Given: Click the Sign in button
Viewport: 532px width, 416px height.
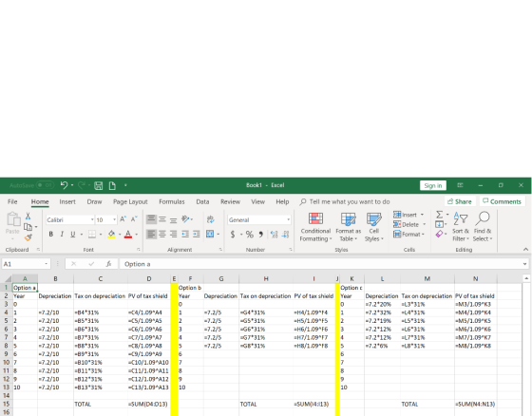Looking at the screenshot, I should (433, 185).
